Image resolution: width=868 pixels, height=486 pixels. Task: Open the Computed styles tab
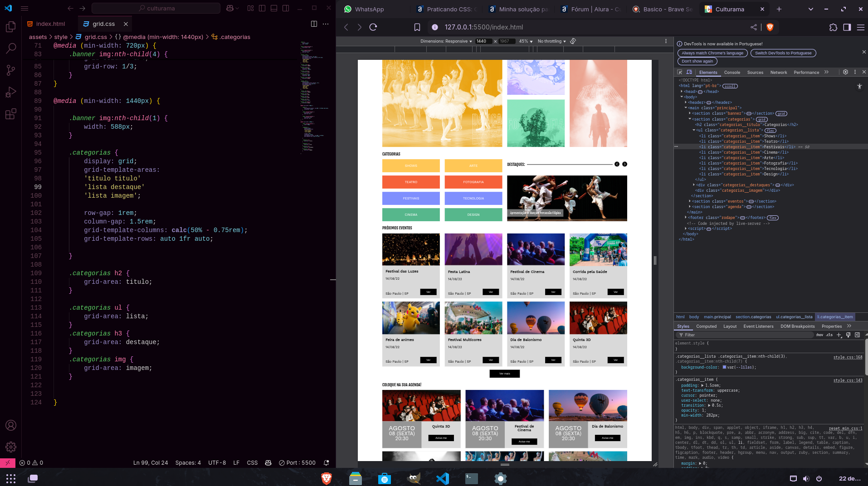tap(706, 326)
